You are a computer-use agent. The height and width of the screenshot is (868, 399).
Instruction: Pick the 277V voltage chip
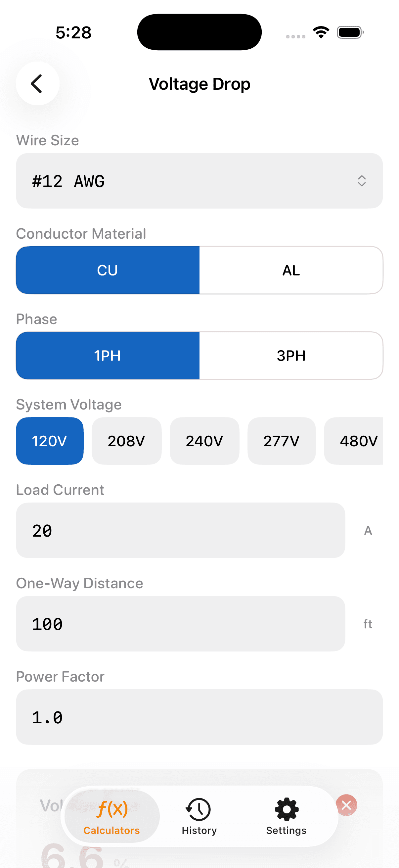tap(282, 441)
